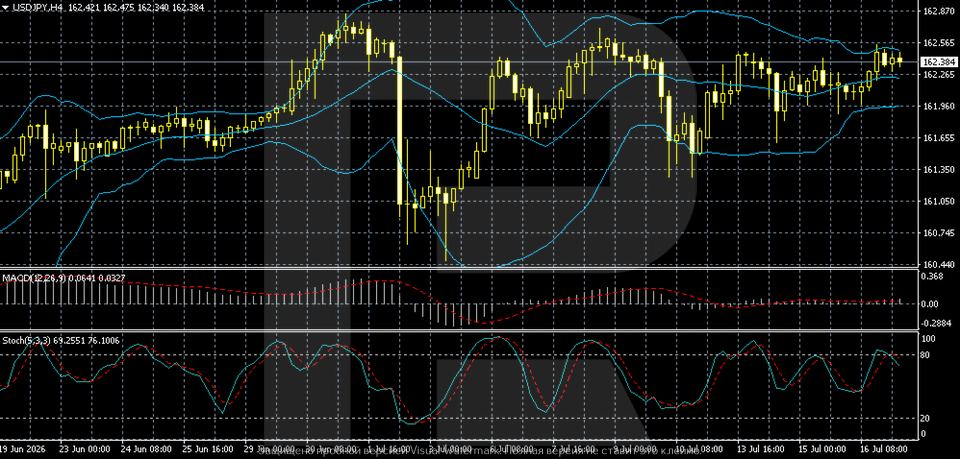Select the Stoch(5,3,3) indicator label

point(26,340)
